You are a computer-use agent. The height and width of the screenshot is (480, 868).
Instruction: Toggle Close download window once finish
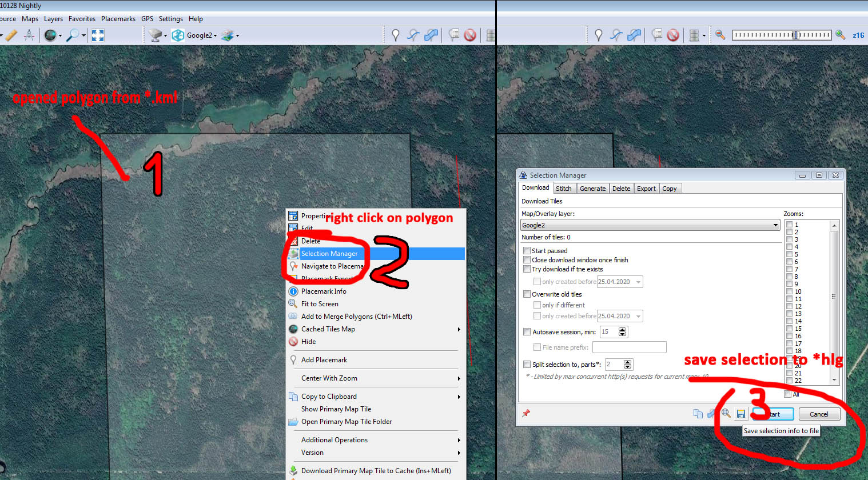pyautogui.click(x=527, y=260)
